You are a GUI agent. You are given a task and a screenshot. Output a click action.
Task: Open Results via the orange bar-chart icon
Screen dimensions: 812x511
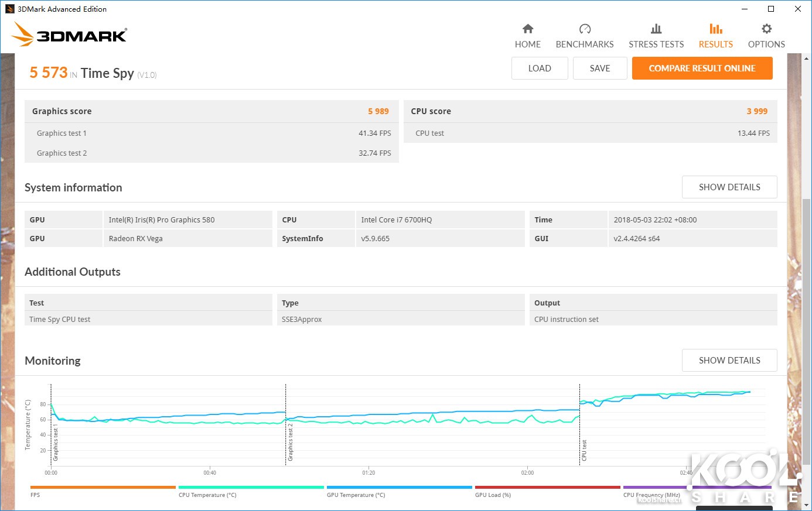coord(715,29)
